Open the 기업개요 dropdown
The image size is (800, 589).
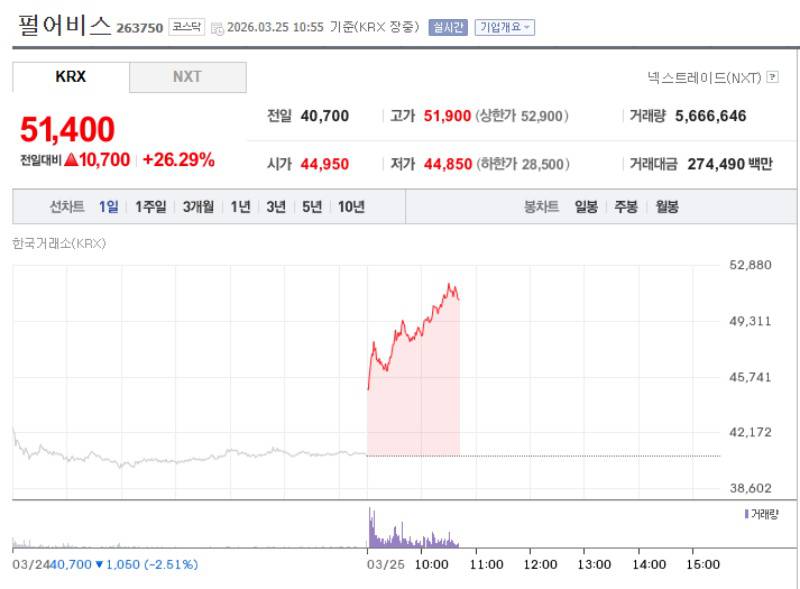tap(504, 27)
